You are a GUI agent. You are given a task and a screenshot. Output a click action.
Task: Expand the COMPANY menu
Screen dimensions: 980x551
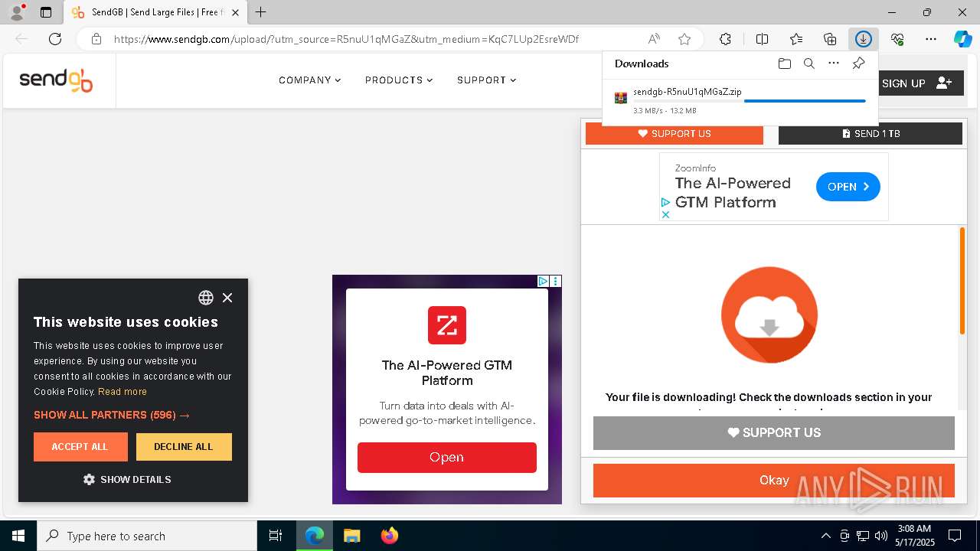click(x=309, y=80)
